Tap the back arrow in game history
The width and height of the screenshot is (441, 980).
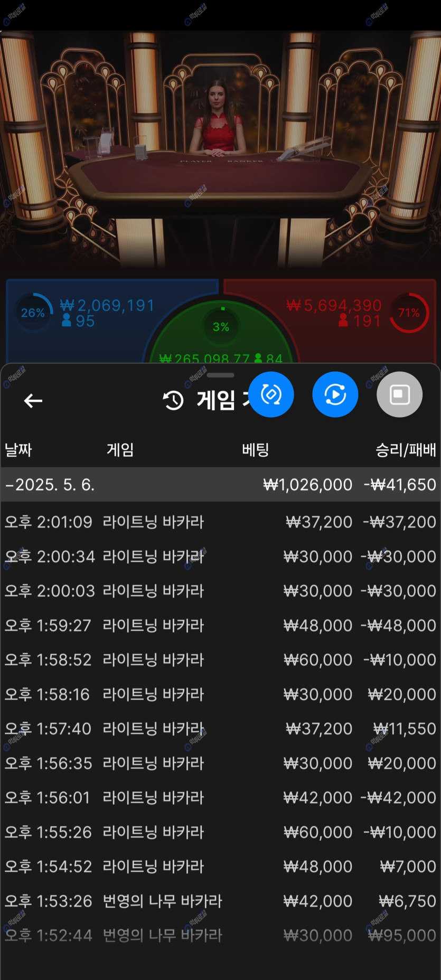point(33,401)
